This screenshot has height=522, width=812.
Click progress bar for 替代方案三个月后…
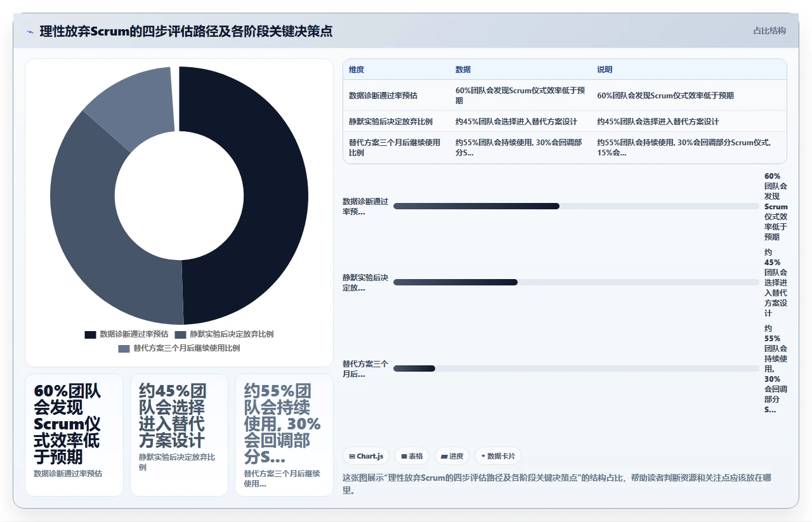click(576, 369)
